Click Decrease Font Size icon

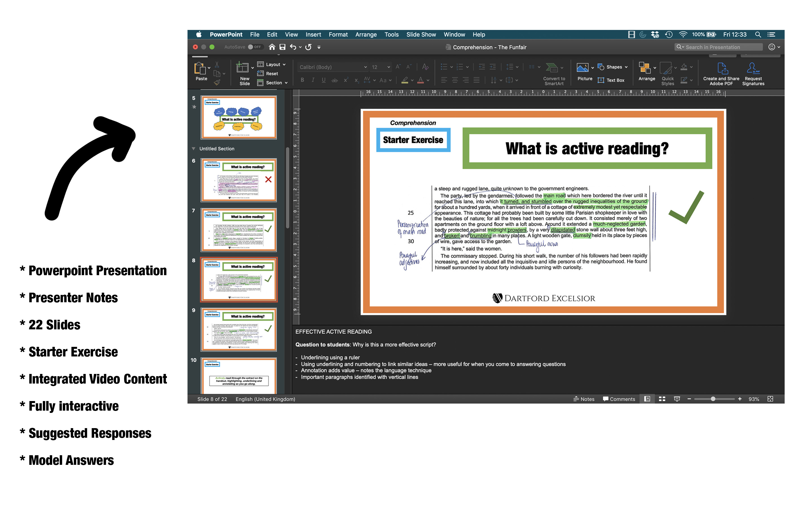[x=409, y=67]
